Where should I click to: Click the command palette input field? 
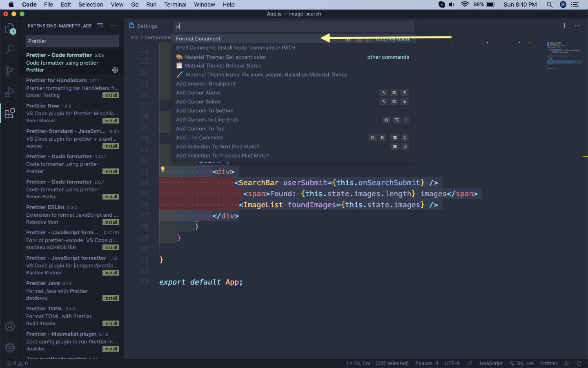(x=294, y=26)
